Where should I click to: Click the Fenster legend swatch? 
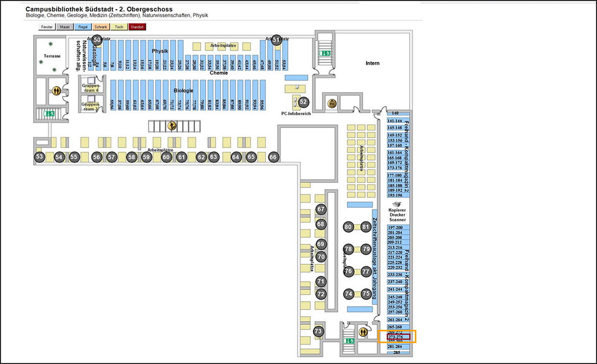[x=47, y=27]
